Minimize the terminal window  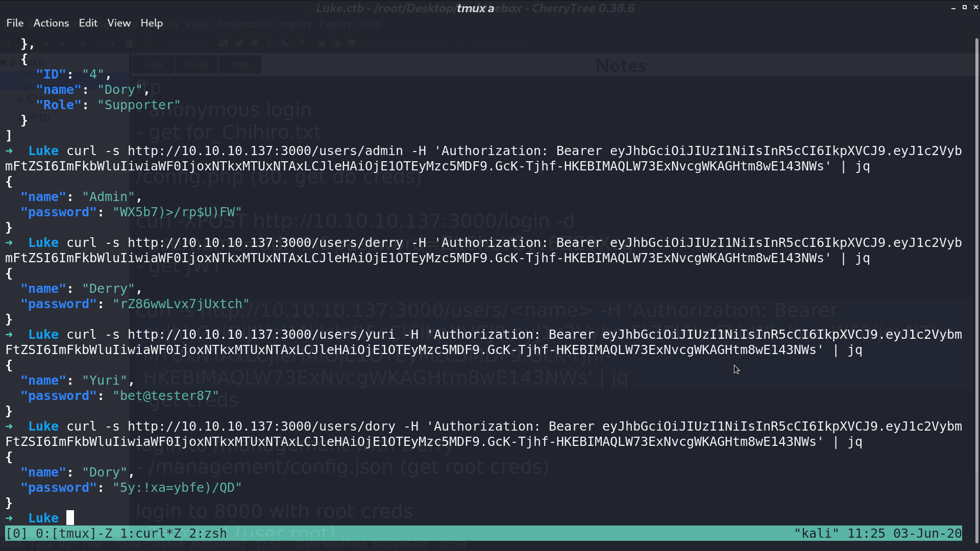coord(953,8)
